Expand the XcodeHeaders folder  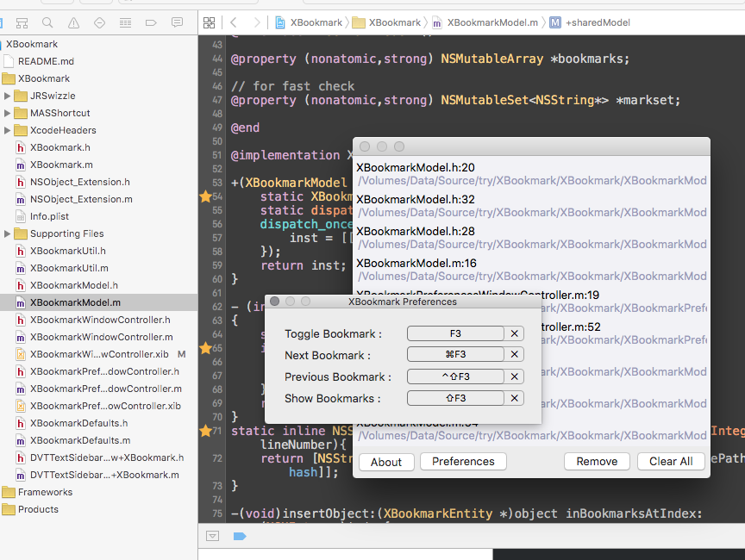(9, 130)
